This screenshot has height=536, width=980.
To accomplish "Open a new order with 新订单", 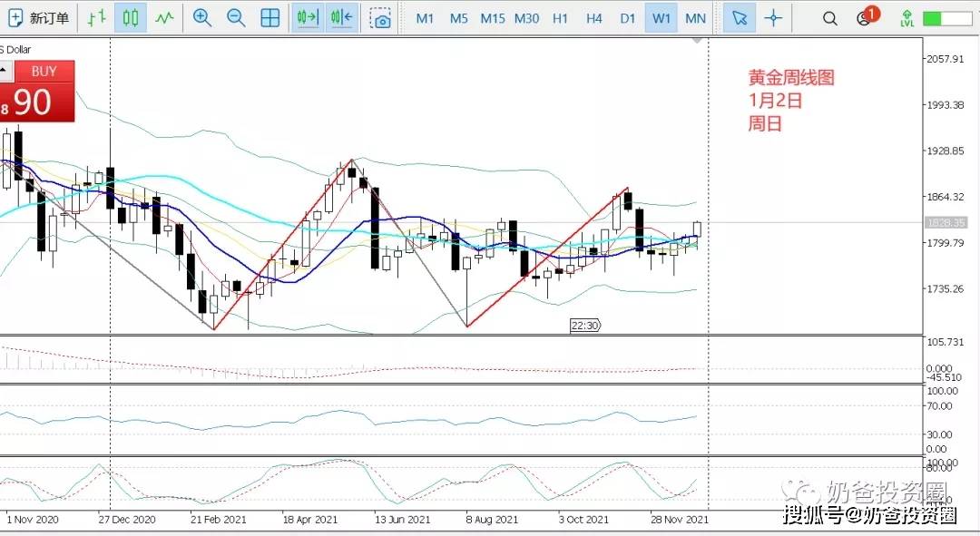I will (x=38, y=17).
